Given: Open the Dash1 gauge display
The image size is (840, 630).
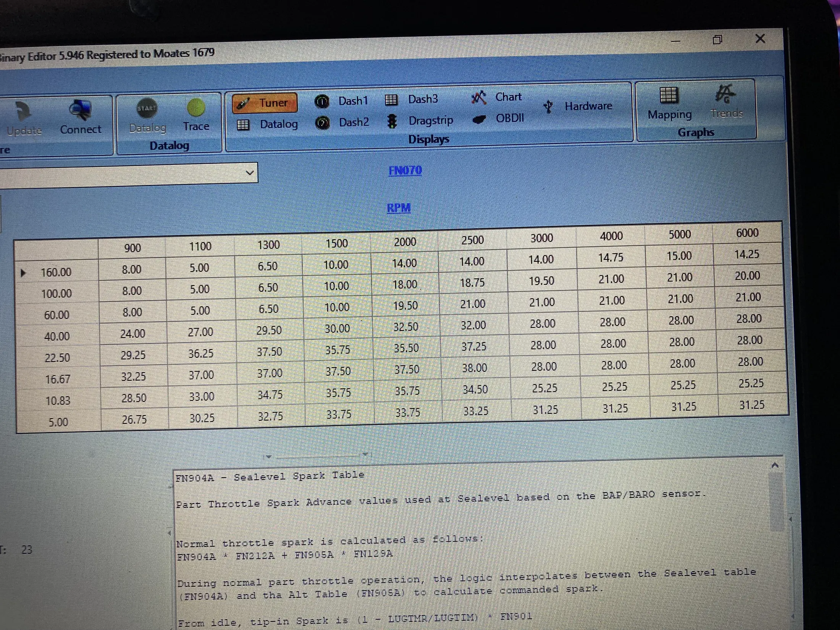Looking at the screenshot, I should coord(341,101).
